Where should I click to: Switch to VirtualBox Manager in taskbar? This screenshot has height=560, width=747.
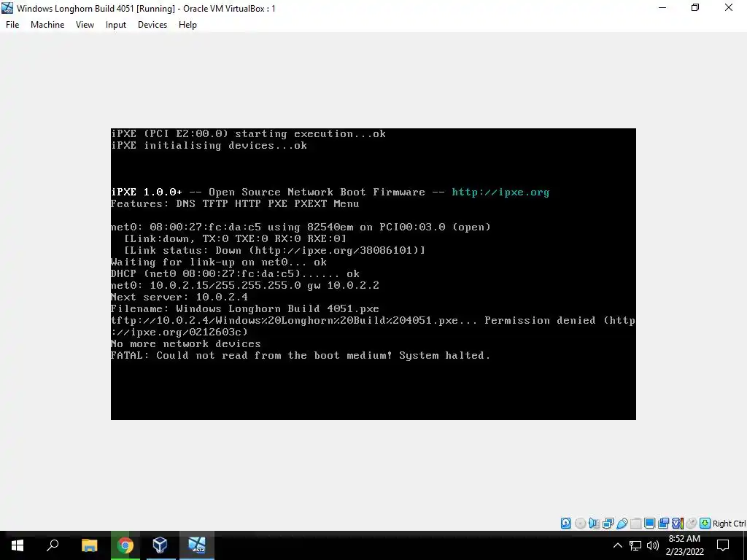click(x=160, y=545)
